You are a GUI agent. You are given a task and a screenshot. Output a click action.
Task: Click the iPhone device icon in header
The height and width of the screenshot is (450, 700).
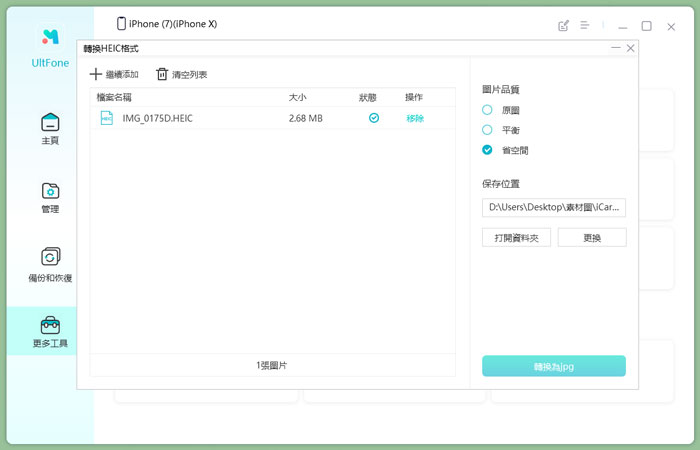(122, 24)
